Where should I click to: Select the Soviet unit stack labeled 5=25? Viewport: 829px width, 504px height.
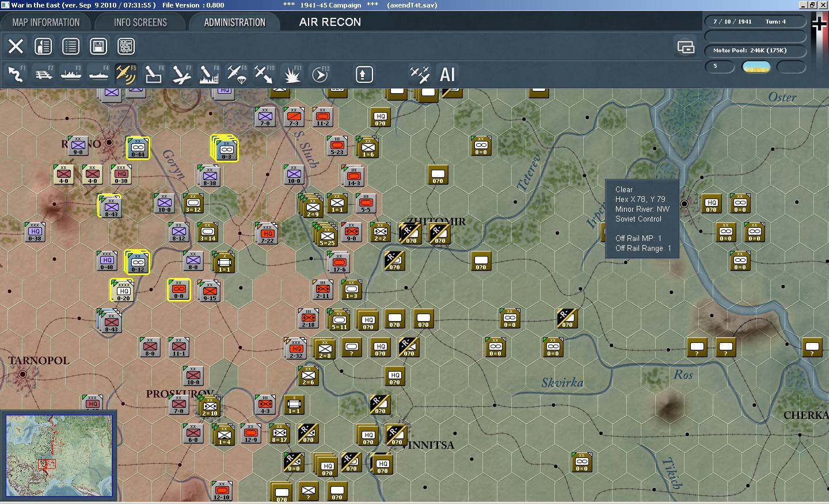326,235
